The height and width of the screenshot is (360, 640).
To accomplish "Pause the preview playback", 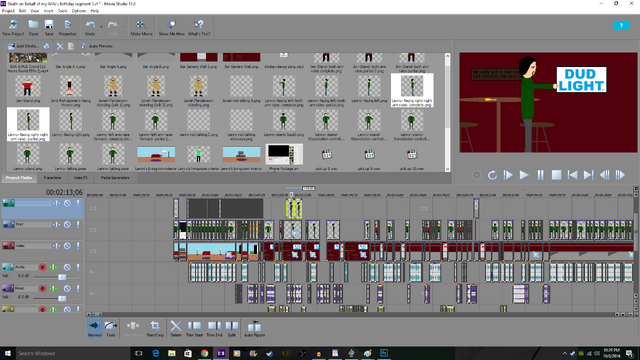I will 540,175.
